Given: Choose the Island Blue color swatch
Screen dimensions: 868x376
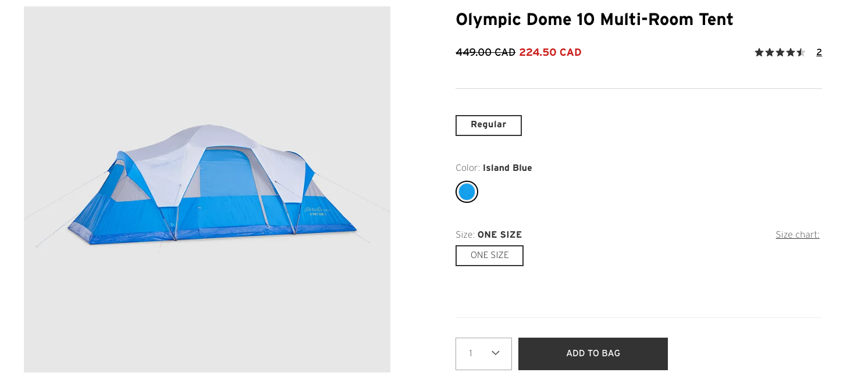Looking at the screenshot, I should pyautogui.click(x=467, y=192).
